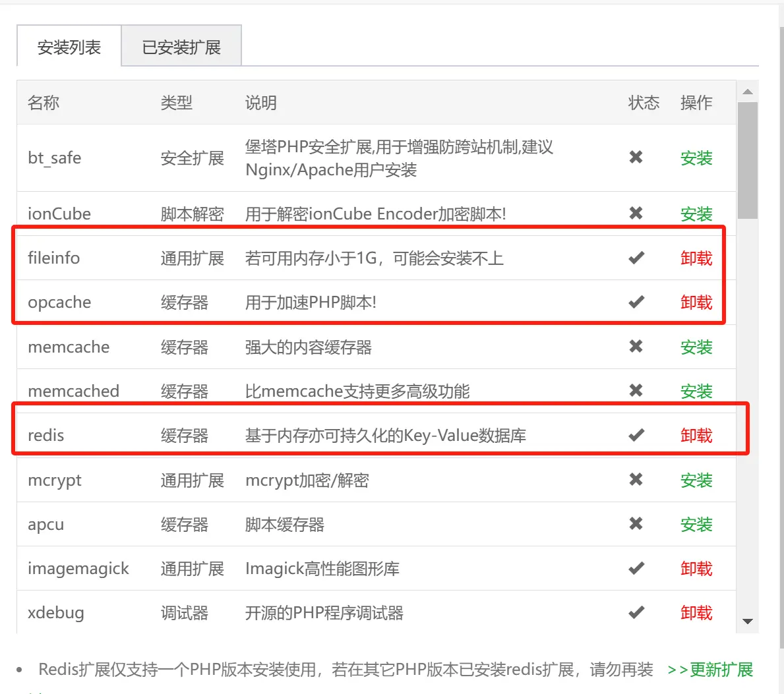Uninstall the redis extension
The height and width of the screenshot is (694, 784).
tap(696, 436)
